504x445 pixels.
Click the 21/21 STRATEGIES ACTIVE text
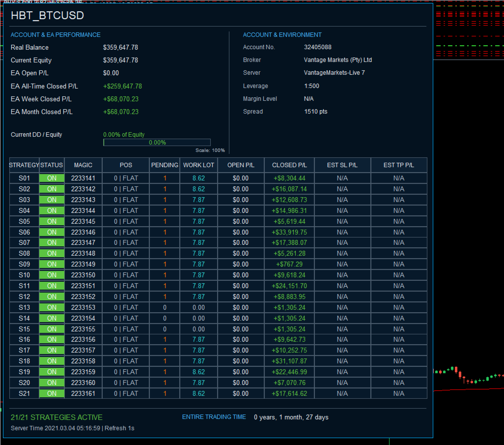click(x=56, y=417)
